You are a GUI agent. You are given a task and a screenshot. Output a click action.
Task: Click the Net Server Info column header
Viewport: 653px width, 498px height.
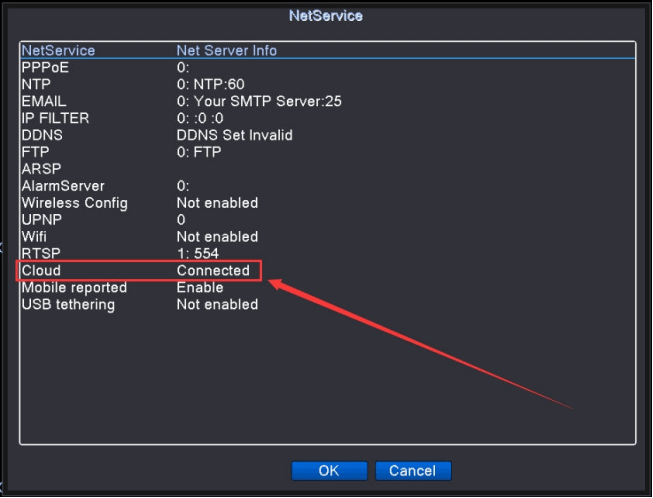coord(227,50)
